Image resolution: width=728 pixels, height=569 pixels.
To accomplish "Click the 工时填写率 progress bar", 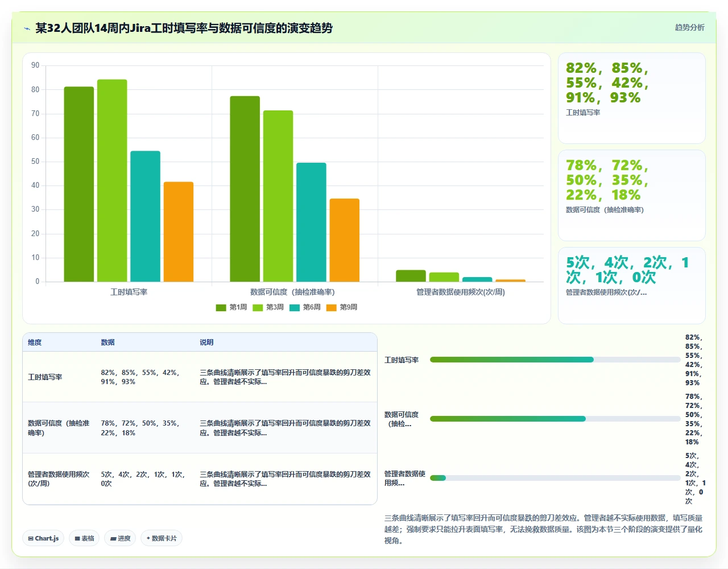I will pos(555,360).
